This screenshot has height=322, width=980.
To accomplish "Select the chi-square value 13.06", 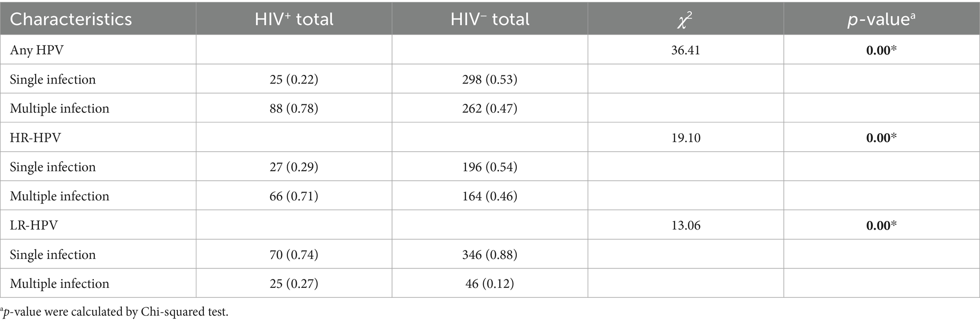I will 686,225.
